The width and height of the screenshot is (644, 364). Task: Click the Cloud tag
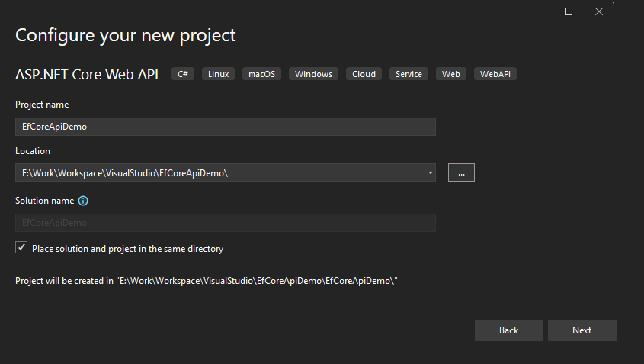pos(364,74)
